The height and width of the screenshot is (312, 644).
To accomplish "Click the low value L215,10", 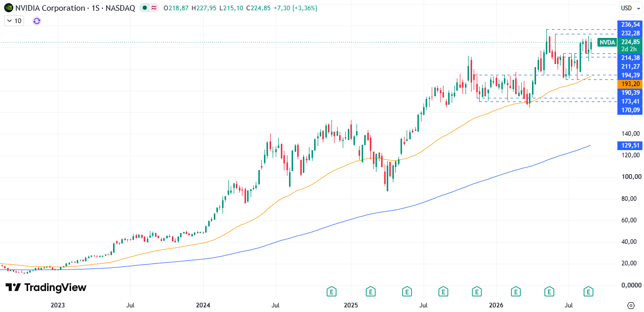I will point(231,8).
